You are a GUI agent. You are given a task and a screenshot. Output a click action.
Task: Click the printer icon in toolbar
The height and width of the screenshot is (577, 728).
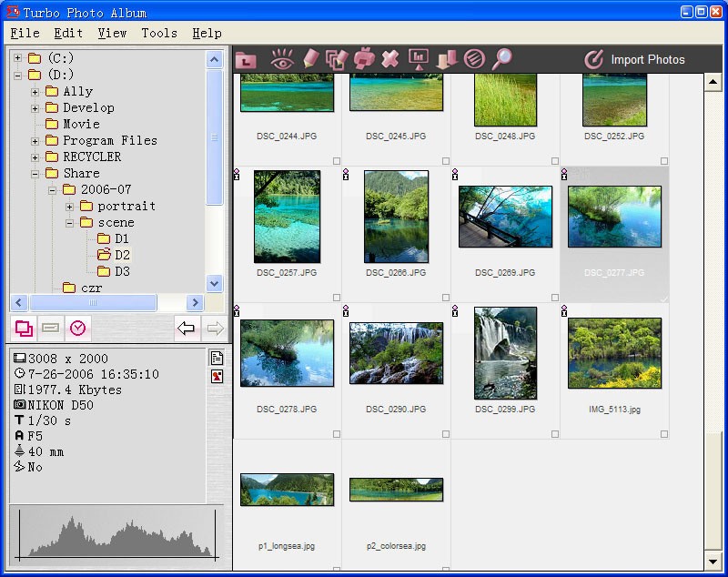(364, 60)
